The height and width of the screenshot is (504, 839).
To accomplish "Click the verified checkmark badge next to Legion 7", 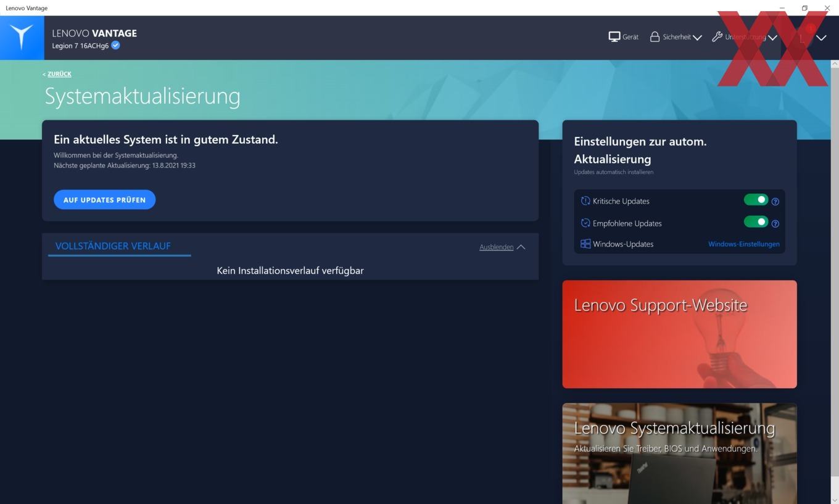I will (x=115, y=45).
